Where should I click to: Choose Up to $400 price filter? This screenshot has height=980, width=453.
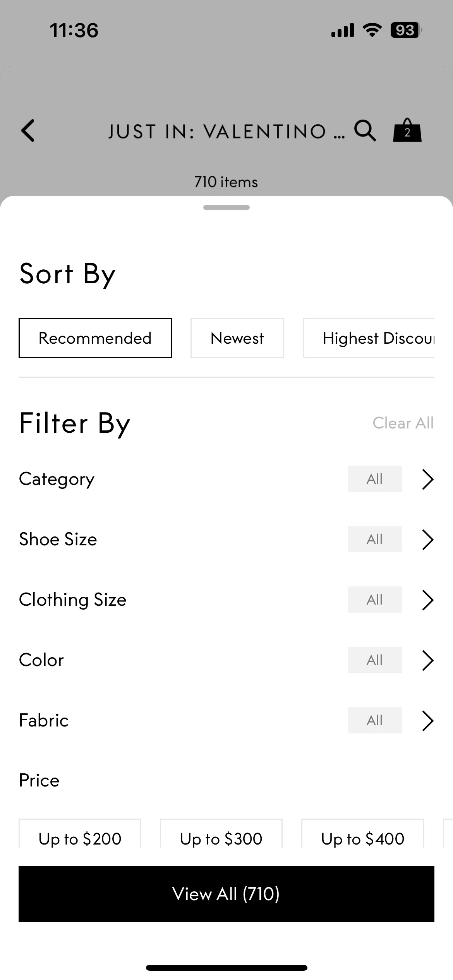pyautogui.click(x=363, y=834)
